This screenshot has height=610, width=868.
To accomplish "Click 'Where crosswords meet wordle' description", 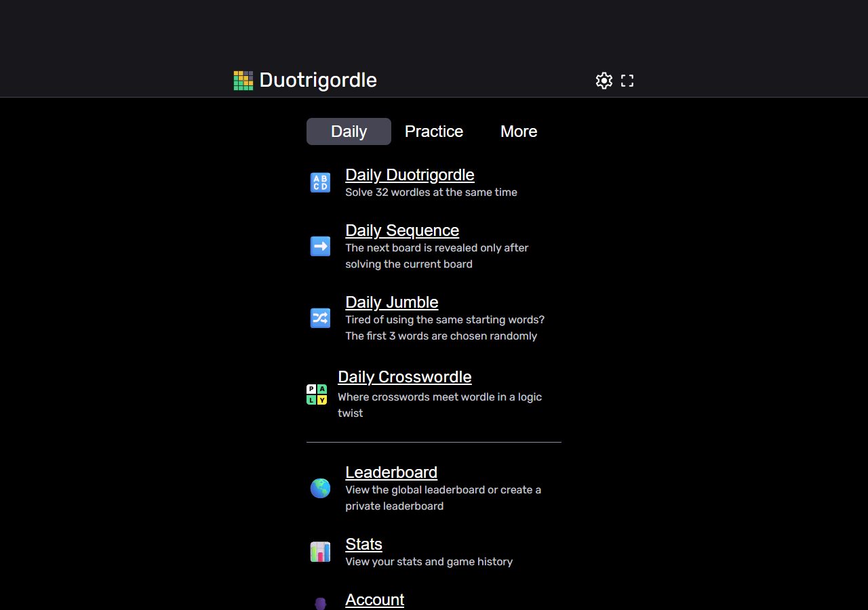I will [x=439, y=405].
